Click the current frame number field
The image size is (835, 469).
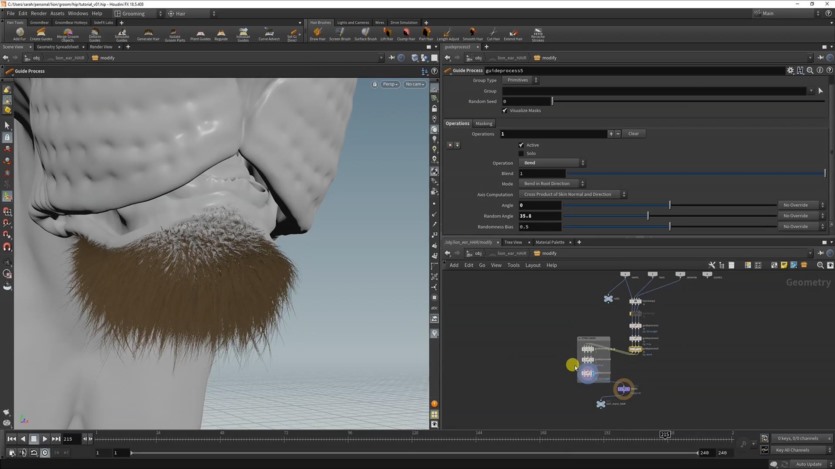coord(71,439)
